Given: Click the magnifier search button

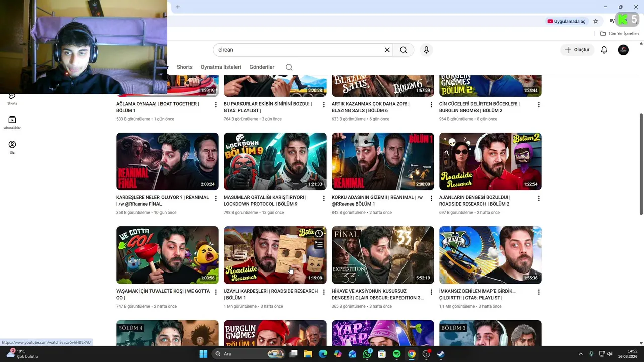Looking at the screenshot, I should (404, 50).
